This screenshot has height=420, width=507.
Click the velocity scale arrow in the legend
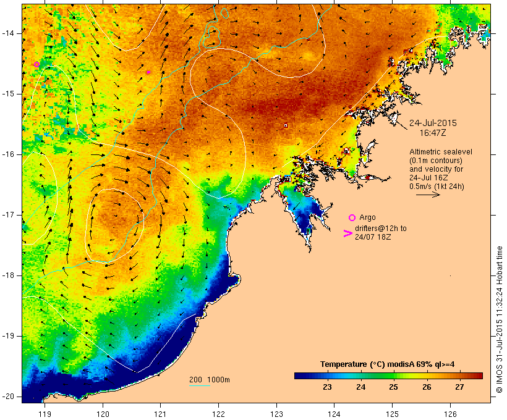(x=428, y=195)
